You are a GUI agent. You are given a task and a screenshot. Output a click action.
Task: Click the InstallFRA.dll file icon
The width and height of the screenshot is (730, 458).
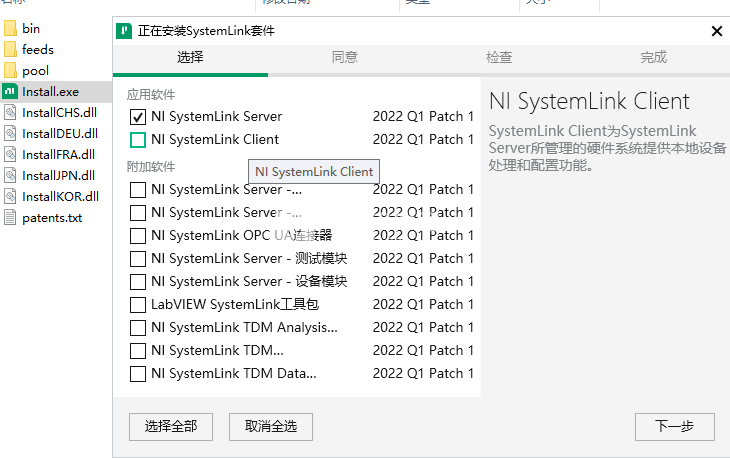pyautogui.click(x=10, y=155)
